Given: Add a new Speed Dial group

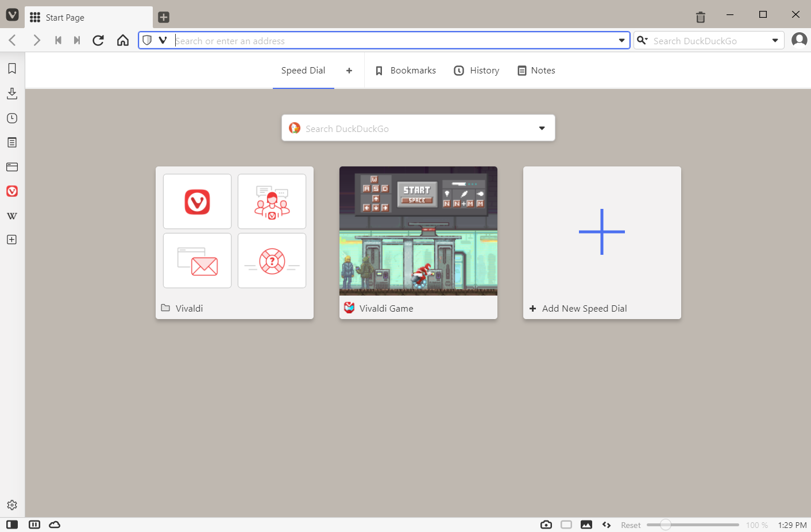Looking at the screenshot, I should pos(349,71).
